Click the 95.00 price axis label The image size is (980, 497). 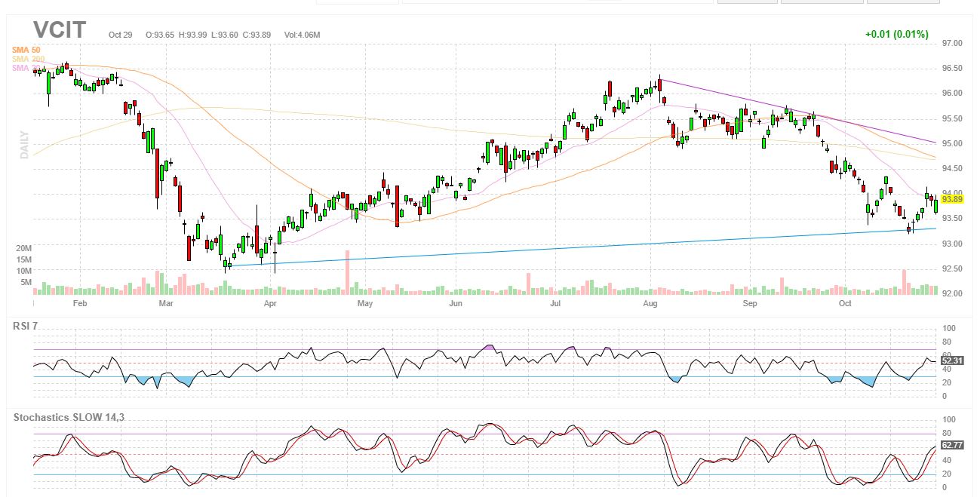(x=952, y=144)
